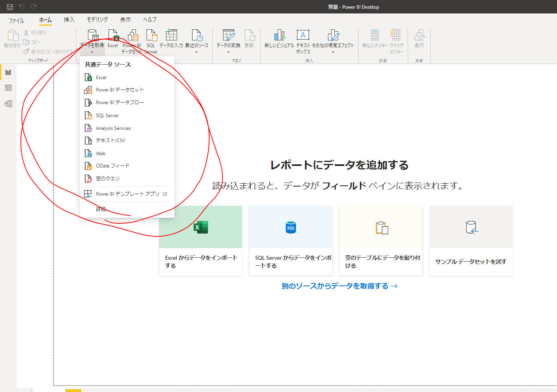Open the 挿入 ribbon tab
The width and height of the screenshot is (557, 392).
pyautogui.click(x=69, y=20)
